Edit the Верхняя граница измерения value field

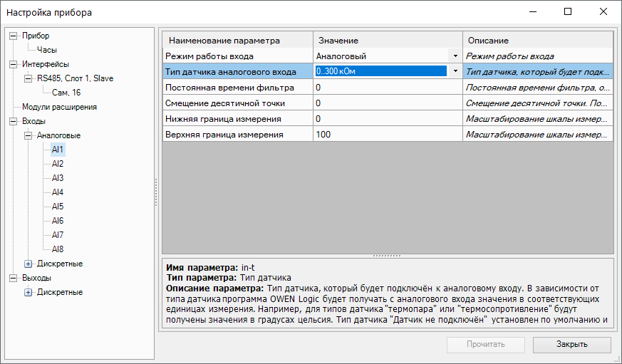pos(387,134)
